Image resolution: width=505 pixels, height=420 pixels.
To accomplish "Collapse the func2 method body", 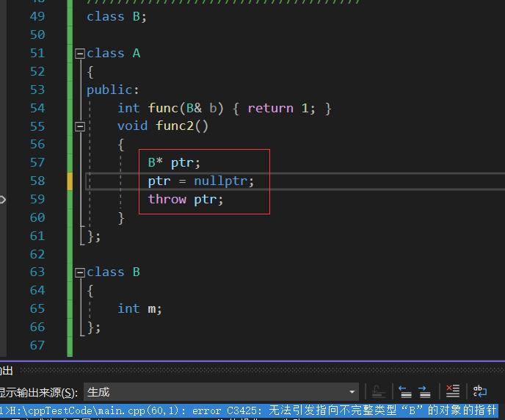I will [80, 126].
